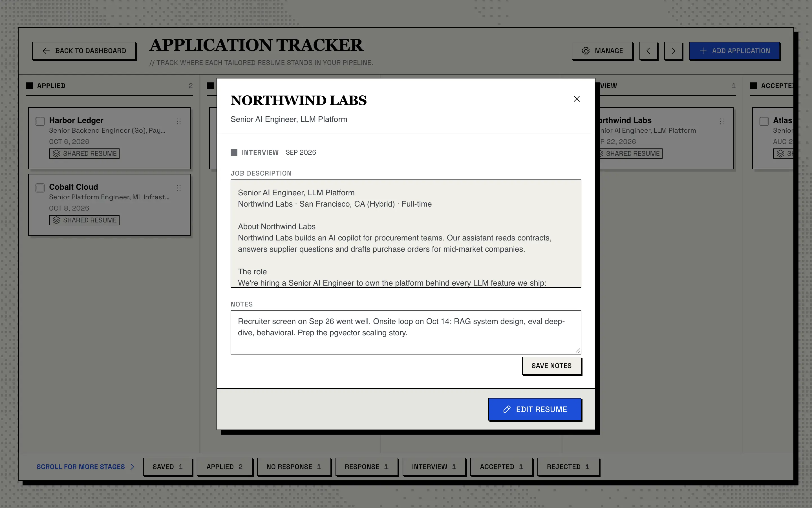The height and width of the screenshot is (508, 812).
Task: Click the Edit Resume button
Action: [x=535, y=409]
